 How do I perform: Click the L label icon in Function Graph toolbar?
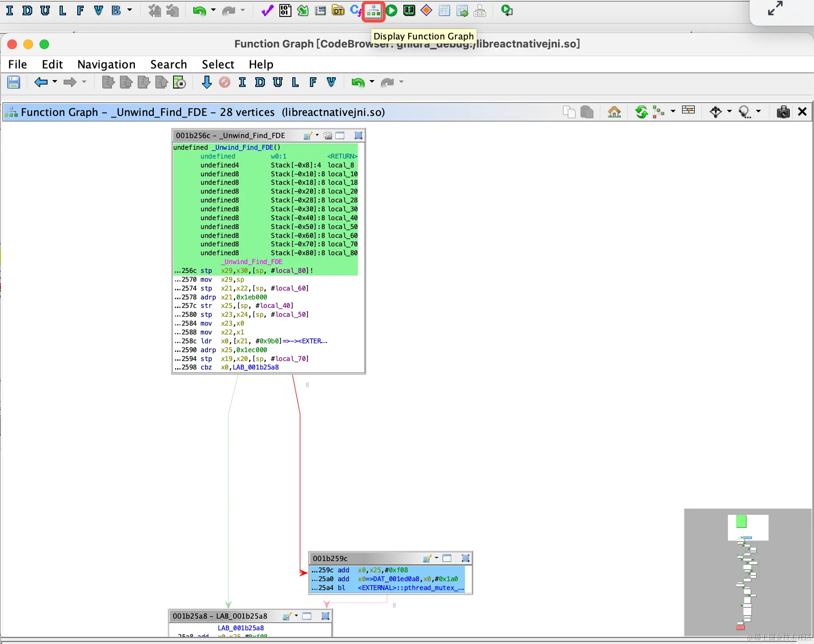295,83
